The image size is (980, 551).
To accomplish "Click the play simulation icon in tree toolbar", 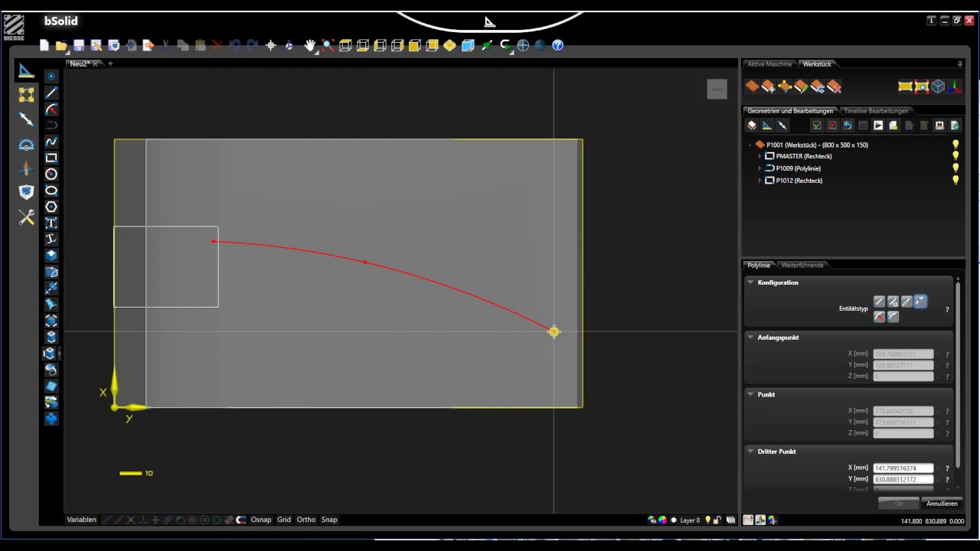I will (878, 125).
